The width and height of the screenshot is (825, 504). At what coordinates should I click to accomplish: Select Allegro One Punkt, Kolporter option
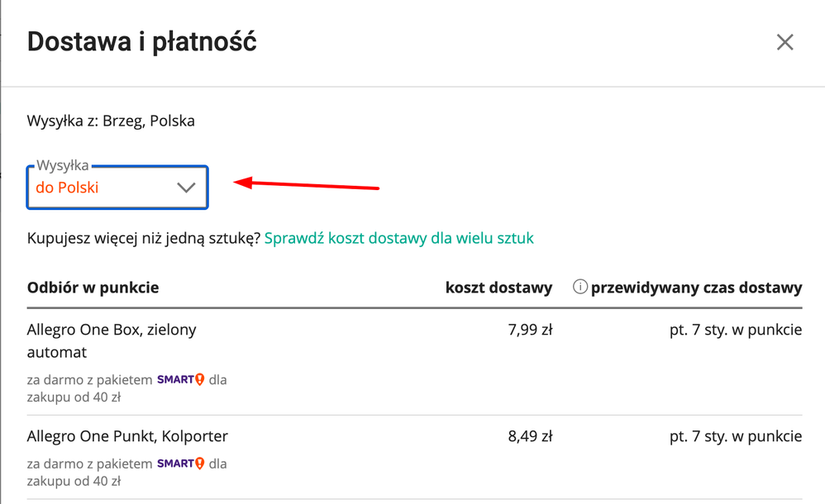click(x=127, y=436)
